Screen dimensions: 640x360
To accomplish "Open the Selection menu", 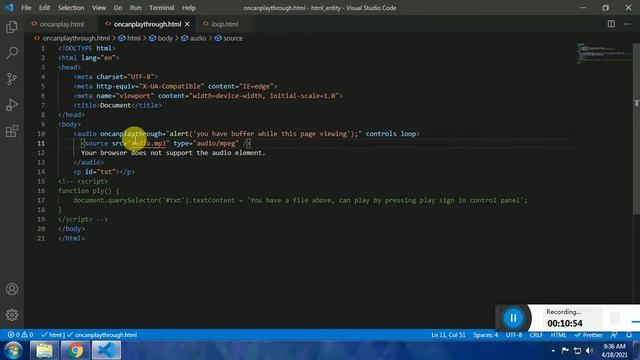I will 71,8.
